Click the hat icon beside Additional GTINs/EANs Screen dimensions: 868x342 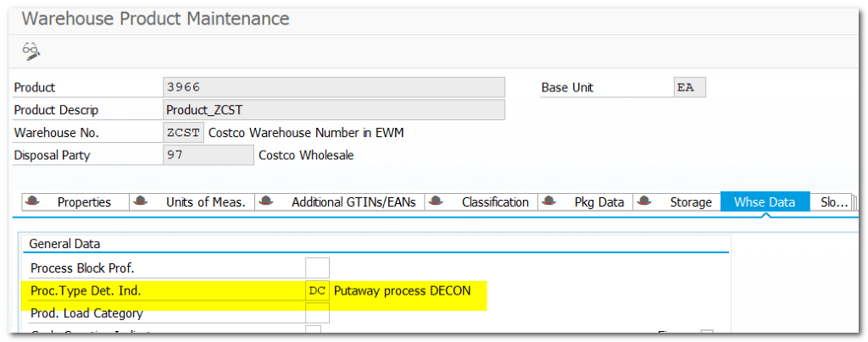(x=268, y=201)
